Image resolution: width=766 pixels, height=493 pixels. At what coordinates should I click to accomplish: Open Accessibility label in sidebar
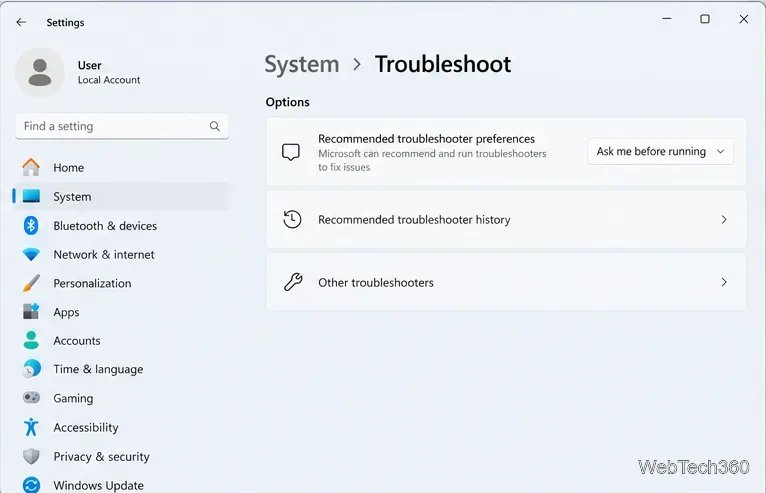(86, 428)
